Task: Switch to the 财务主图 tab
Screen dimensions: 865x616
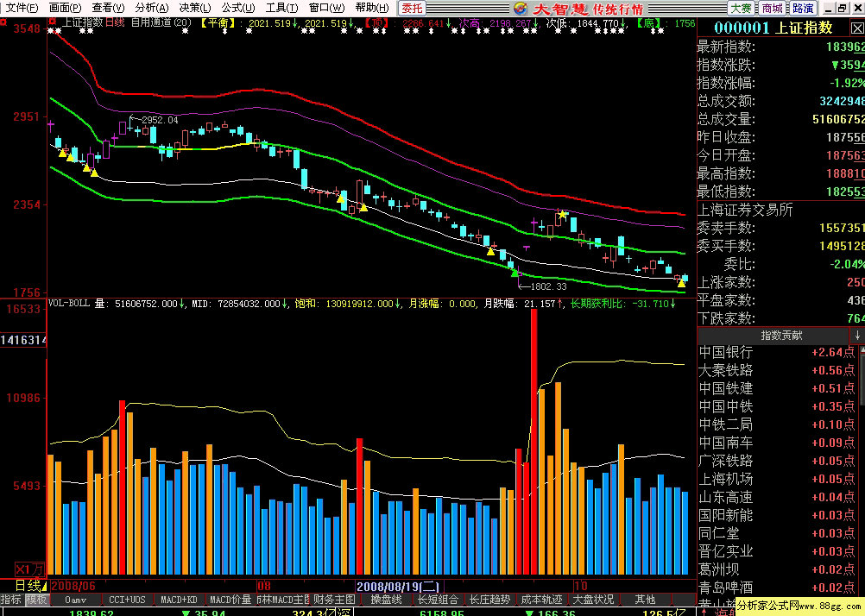Action: tap(334, 600)
